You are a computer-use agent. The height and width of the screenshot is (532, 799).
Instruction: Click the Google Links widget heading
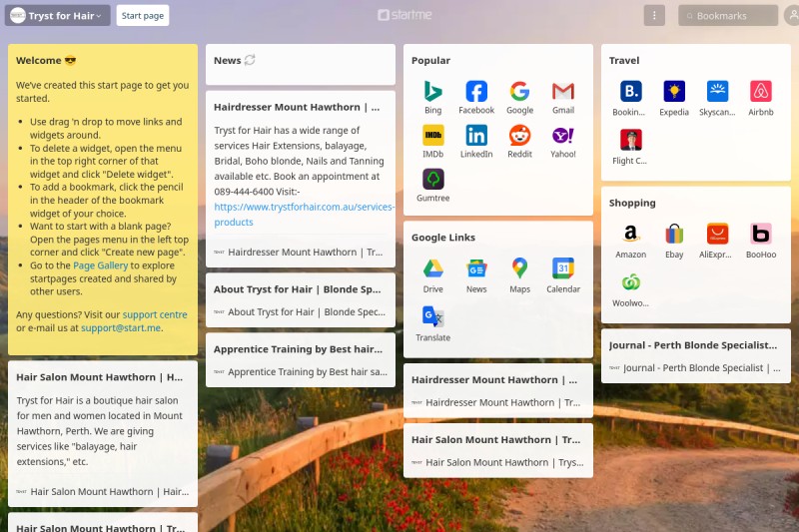(x=442, y=238)
